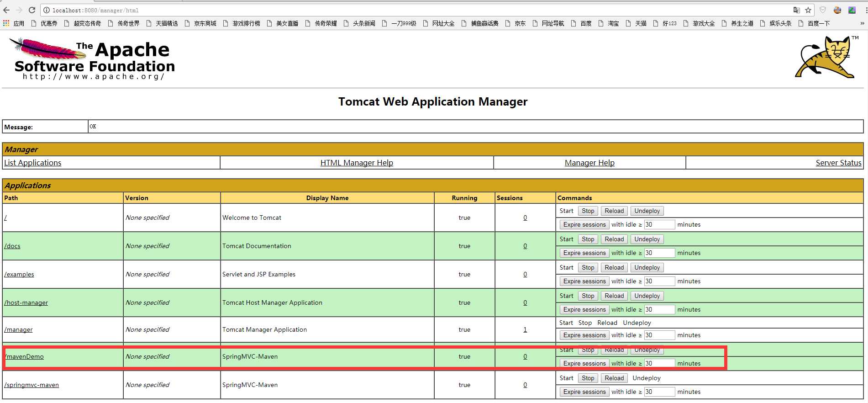Edit idle minutes field in /springmvc-maven row
This screenshot has height=403, width=868.
point(659,392)
